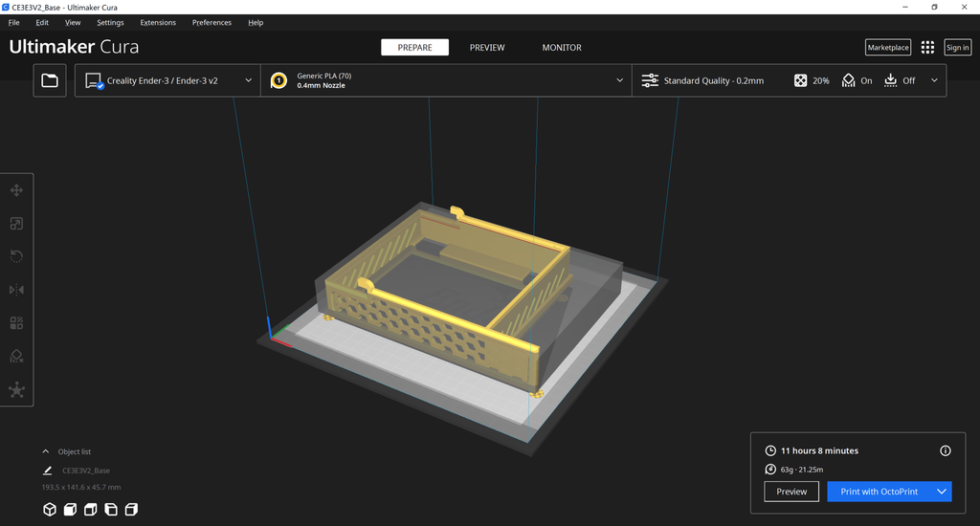This screenshot has height=526, width=980.
Task: Open the Extensions menu
Action: click(158, 23)
